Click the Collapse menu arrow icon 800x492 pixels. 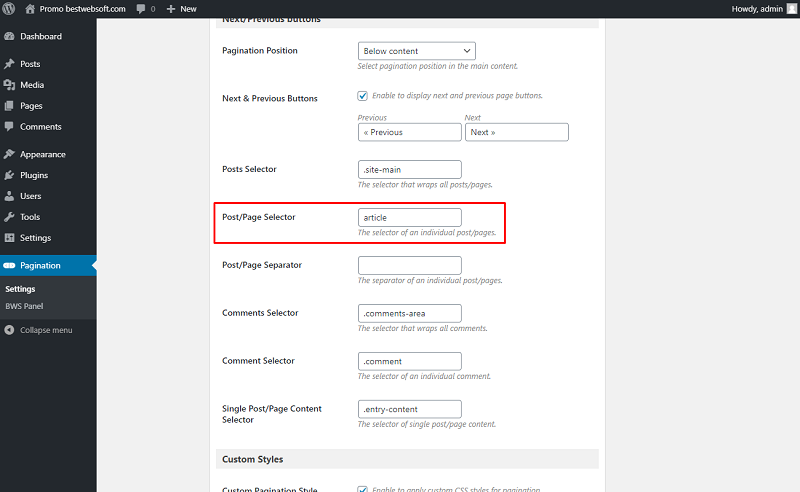point(9,330)
